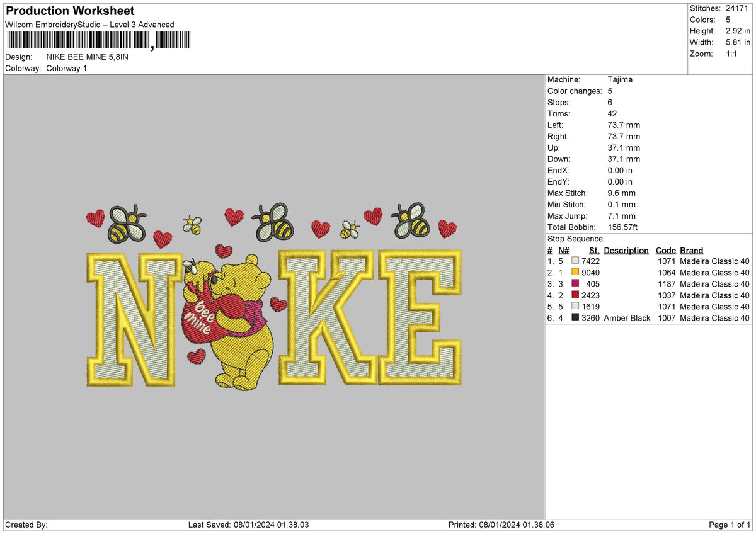Select the Height value '2.92 in'
This screenshot has width=756, height=534.
[738, 31]
